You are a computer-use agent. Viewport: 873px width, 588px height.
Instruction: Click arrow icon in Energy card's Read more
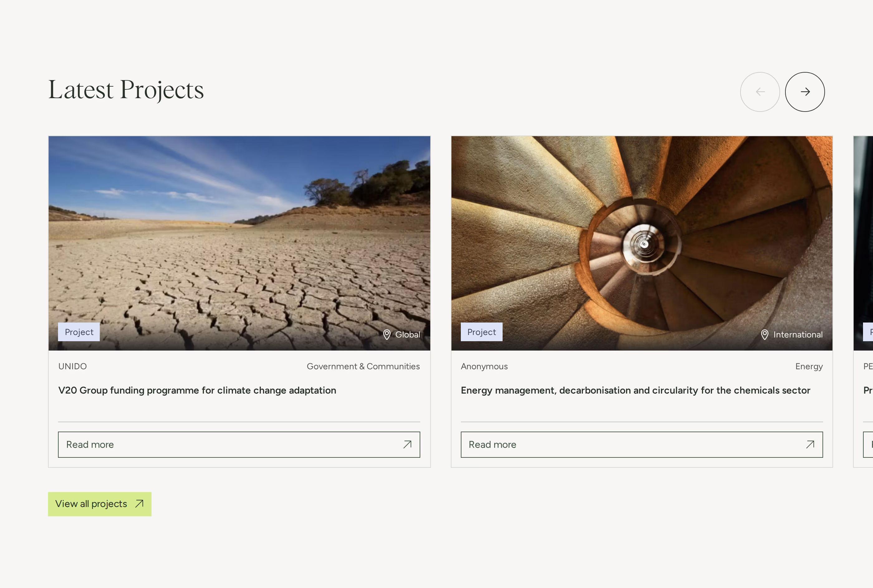coord(810,444)
